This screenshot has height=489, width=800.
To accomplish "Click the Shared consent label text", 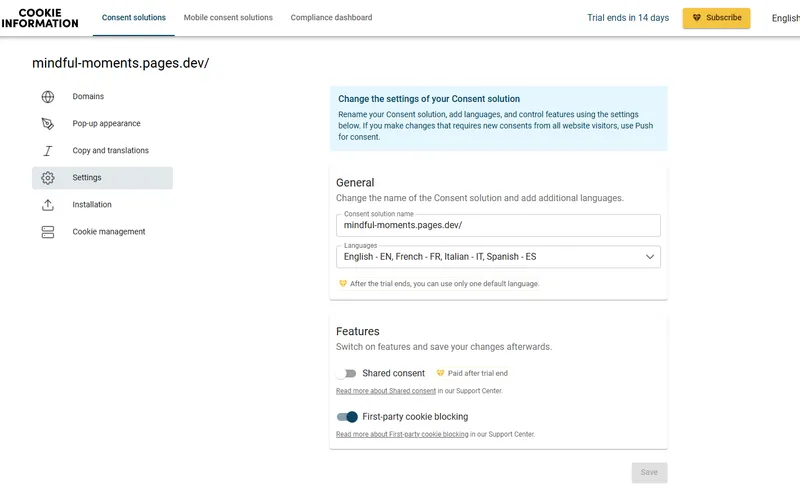I will pos(393,373).
